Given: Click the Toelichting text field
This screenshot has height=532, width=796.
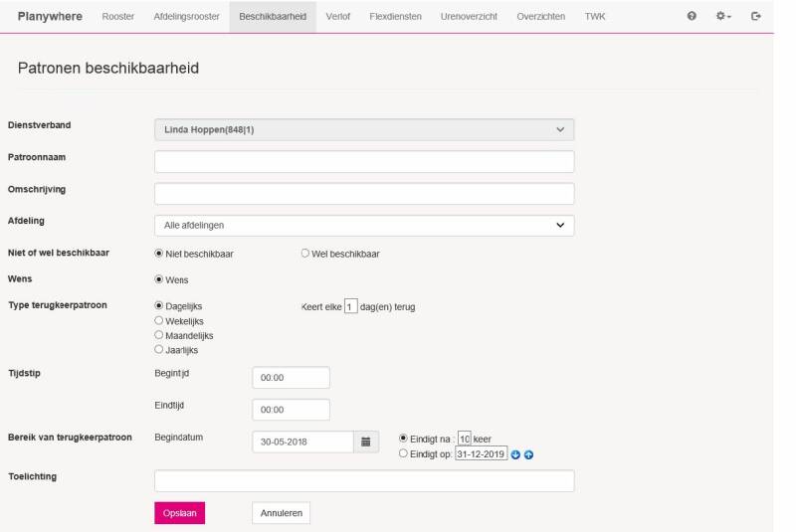Looking at the screenshot, I should (x=364, y=481).
